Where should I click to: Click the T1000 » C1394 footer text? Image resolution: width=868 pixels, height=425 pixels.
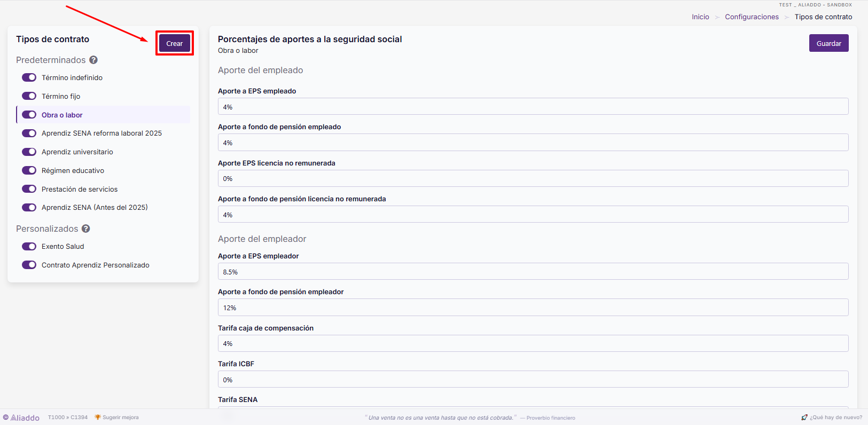68,418
